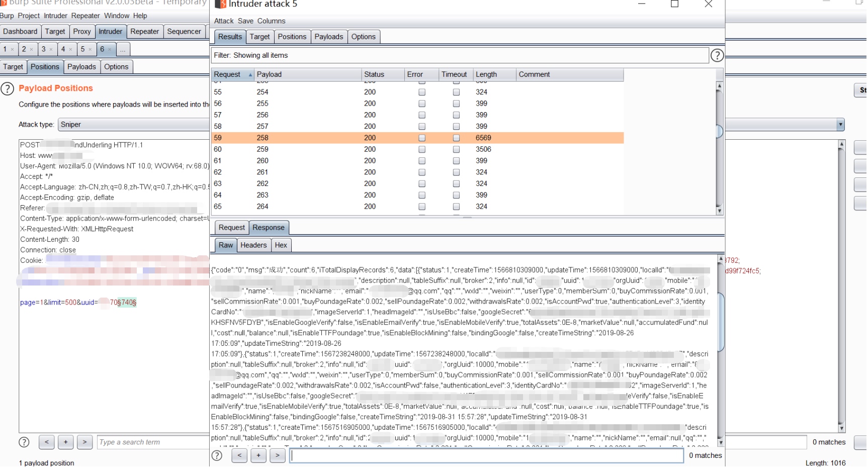The width and height of the screenshot is (868, 472).
Task: Switch to Results tab in attack window
Action: tap(230, 37)
